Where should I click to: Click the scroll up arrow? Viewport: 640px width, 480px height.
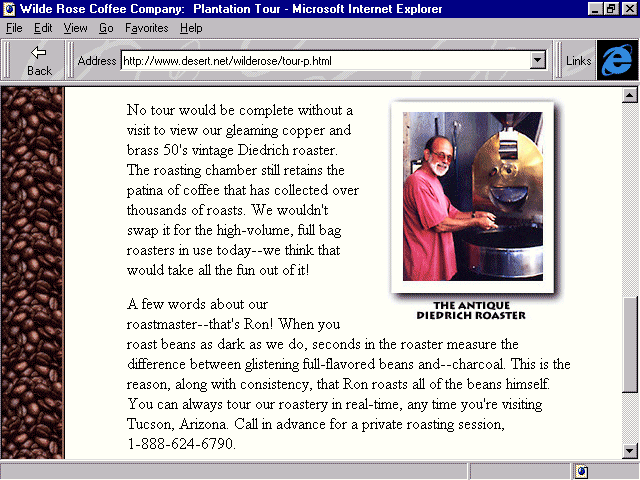coord(630,96)
